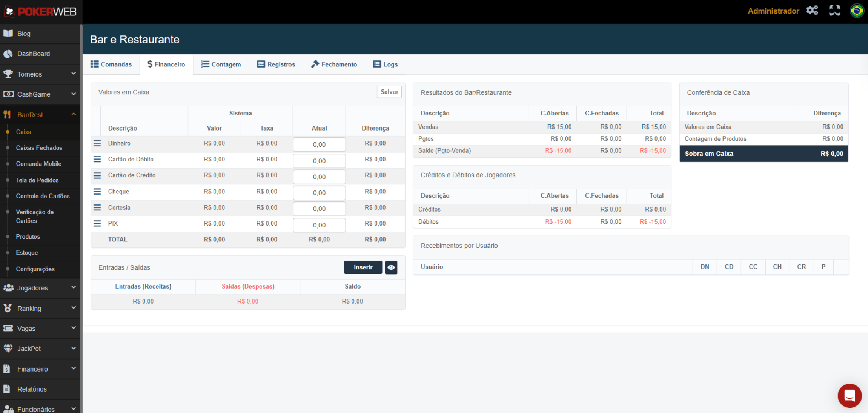The width and height of the screenshot is (868, 413).
Task: Click the settings gears icon in header
Action: click(812, 11)
